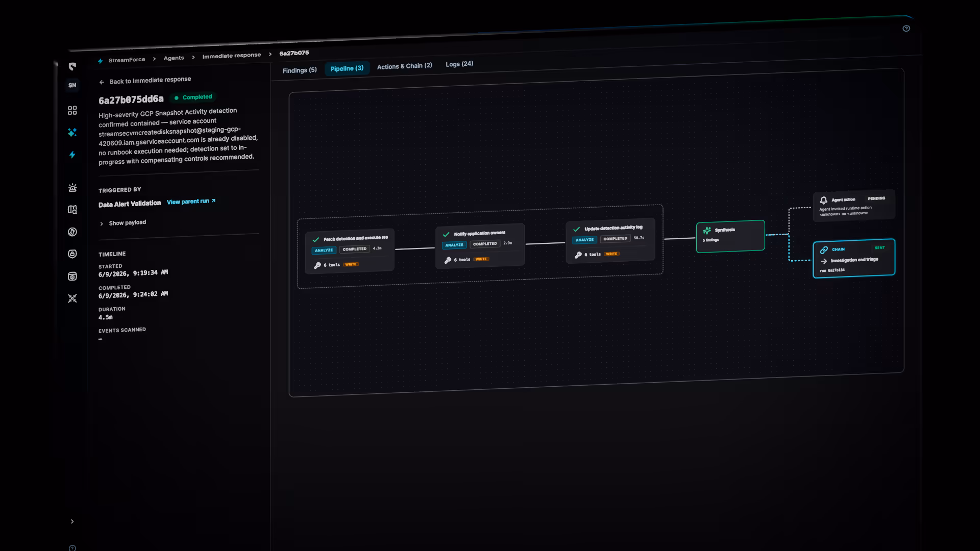Open the SN workspace avatar
The image size is (980, 551).
[x=72, y=85]
